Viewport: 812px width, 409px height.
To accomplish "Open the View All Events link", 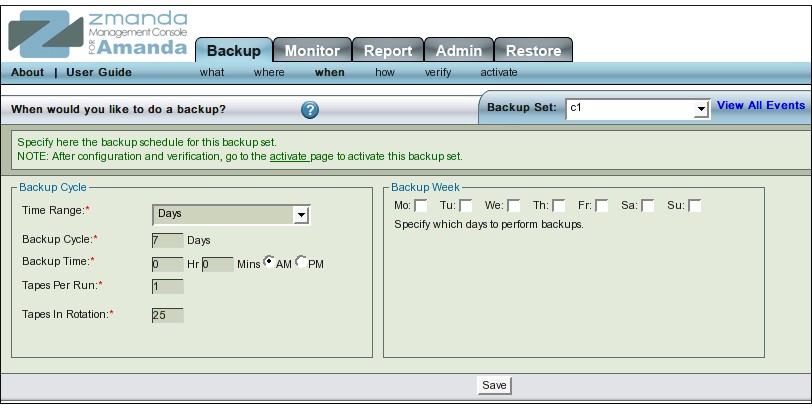I will [761, 106].
